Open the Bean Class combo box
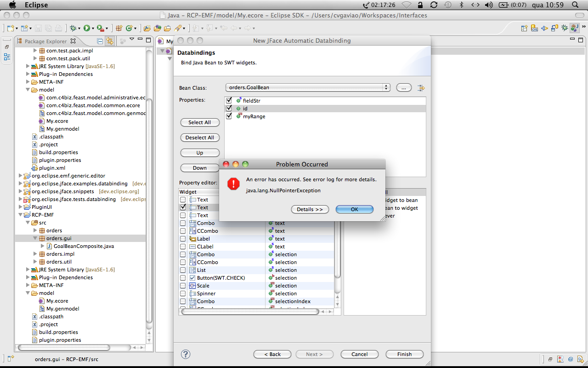The width and height of the screenshot is (588, 368). coord(308,87)
